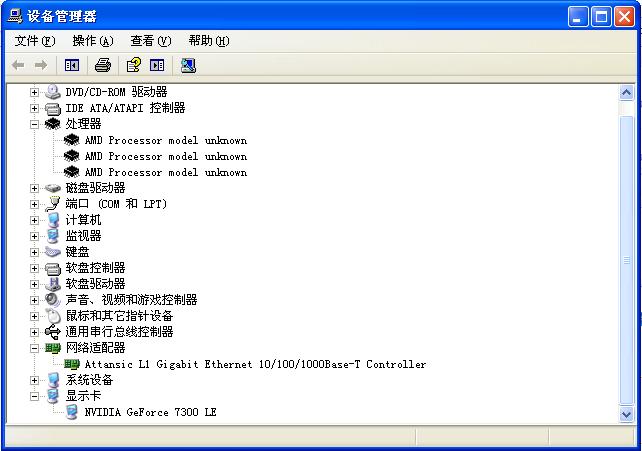Open the 操作(A) menu
The height and width of the screenshot is (451, 642).
point(93,41)
